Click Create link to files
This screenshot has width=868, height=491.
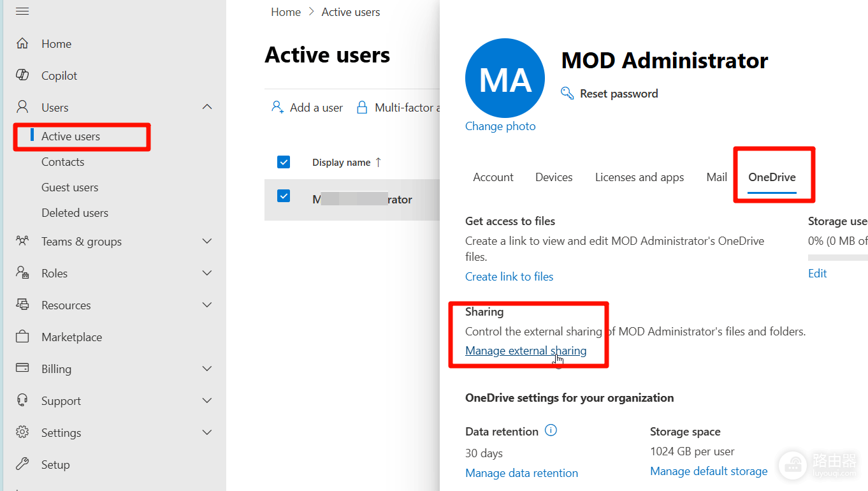(x=509, y=277)
